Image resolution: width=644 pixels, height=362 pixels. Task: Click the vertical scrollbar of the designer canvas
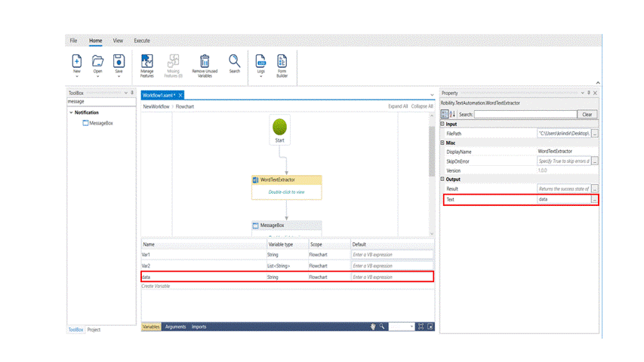432,151
